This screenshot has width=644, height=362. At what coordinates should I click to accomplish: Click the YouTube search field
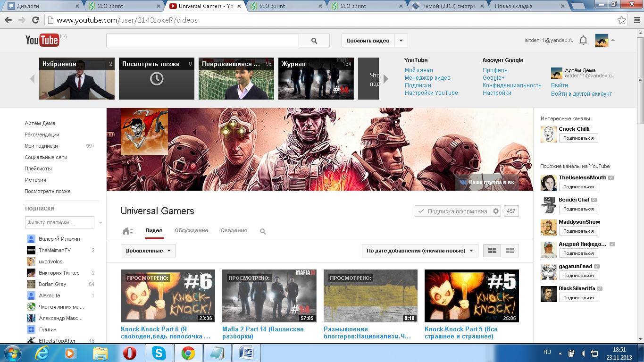(202, 41)
